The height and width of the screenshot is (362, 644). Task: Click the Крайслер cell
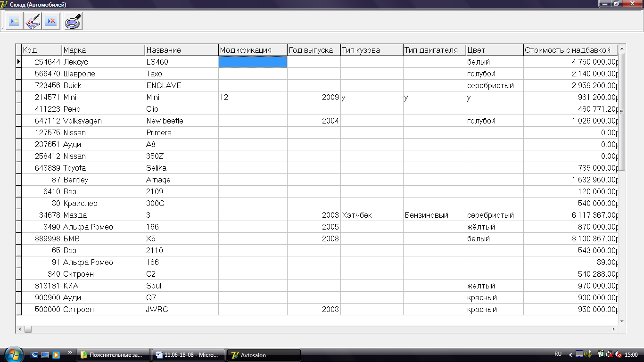coord(103,203)
